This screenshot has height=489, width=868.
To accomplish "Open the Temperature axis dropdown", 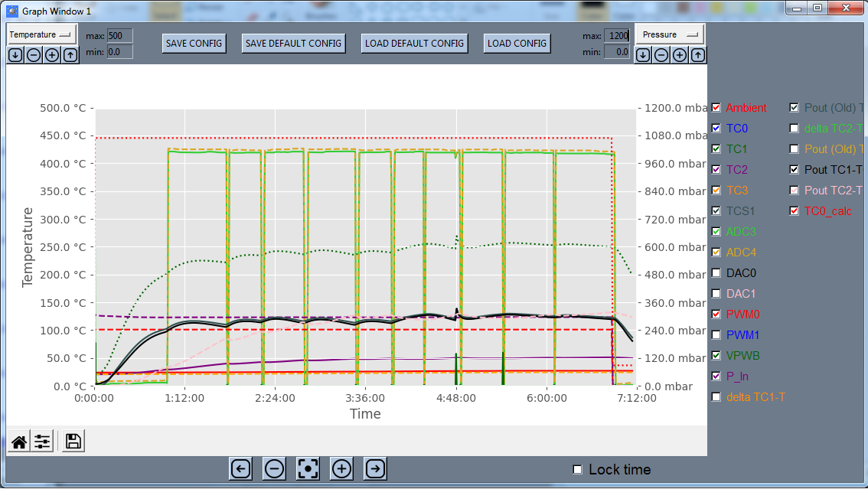I will pos(41,34).
